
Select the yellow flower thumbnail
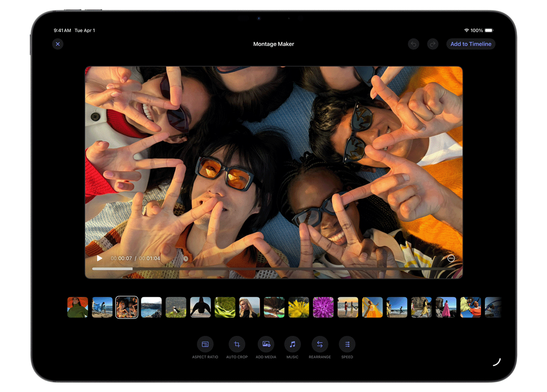(x=298, y=307)
